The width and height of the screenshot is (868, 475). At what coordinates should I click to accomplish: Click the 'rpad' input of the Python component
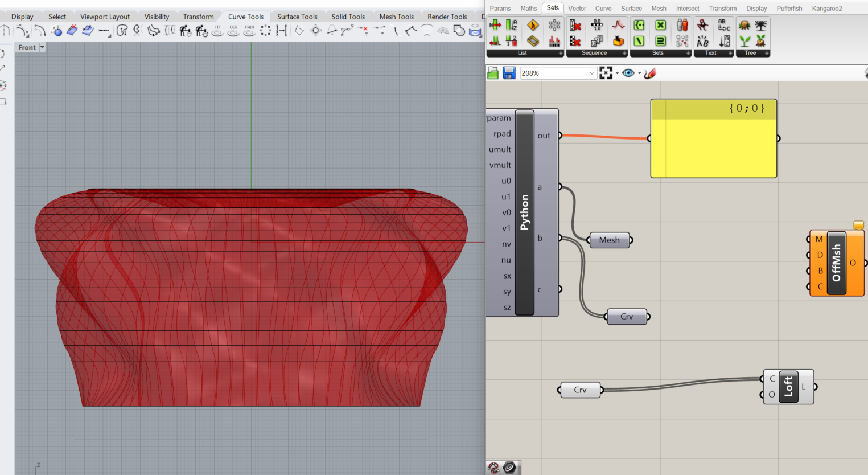(x=502, y=134)
